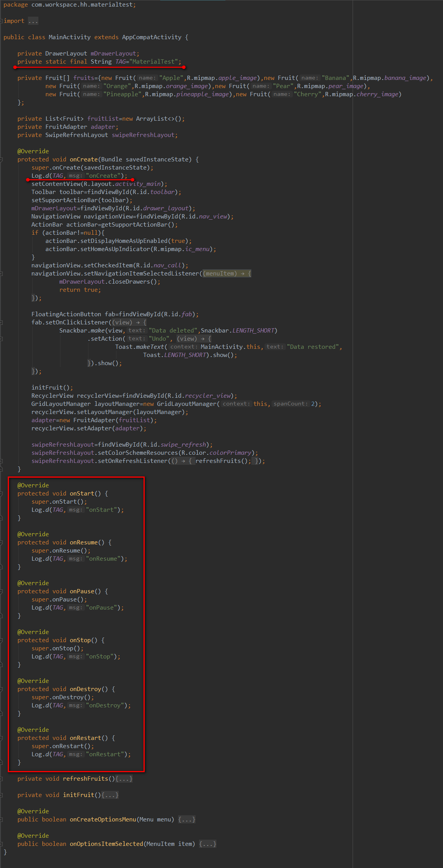The width and height of the screenshot is (443, 868).
Task: Click colorPrimary color reference
Action: click(230, 453)
